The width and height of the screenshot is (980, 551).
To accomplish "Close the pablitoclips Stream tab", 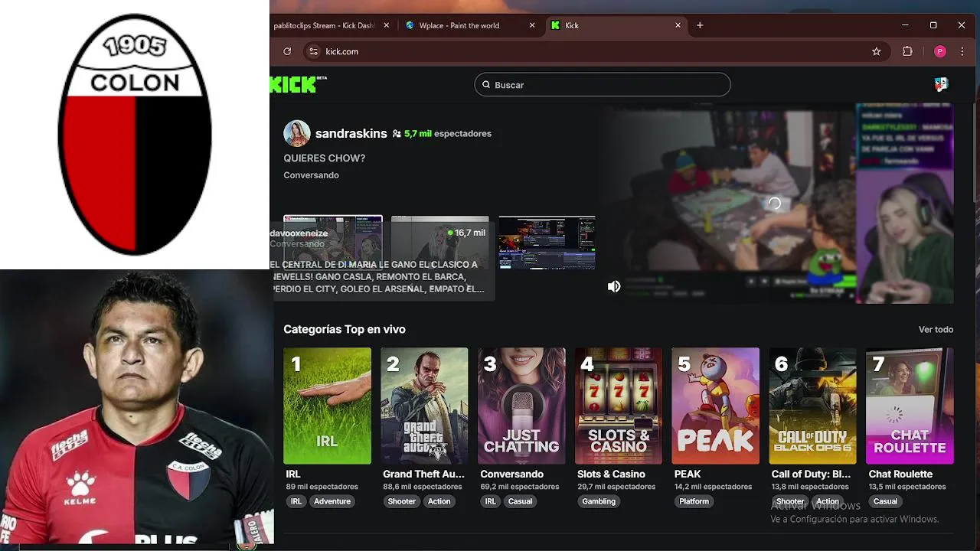I will pos(387,25).
